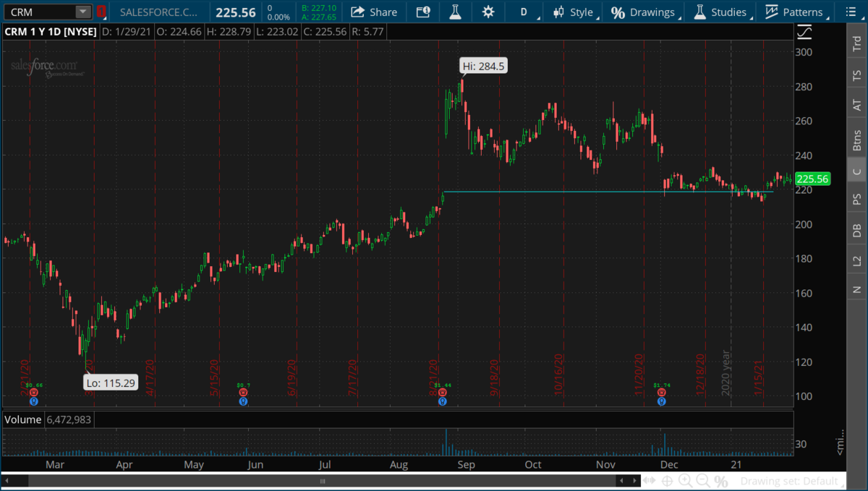Click blue lightbulb event icon under $1.44

tap(441, 401)
